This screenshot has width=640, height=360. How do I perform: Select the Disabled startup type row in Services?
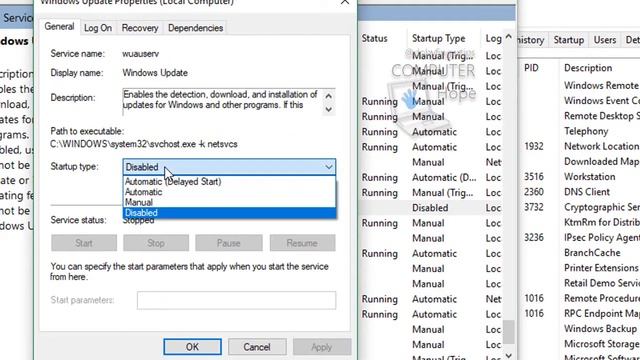[x=430, y=208]
